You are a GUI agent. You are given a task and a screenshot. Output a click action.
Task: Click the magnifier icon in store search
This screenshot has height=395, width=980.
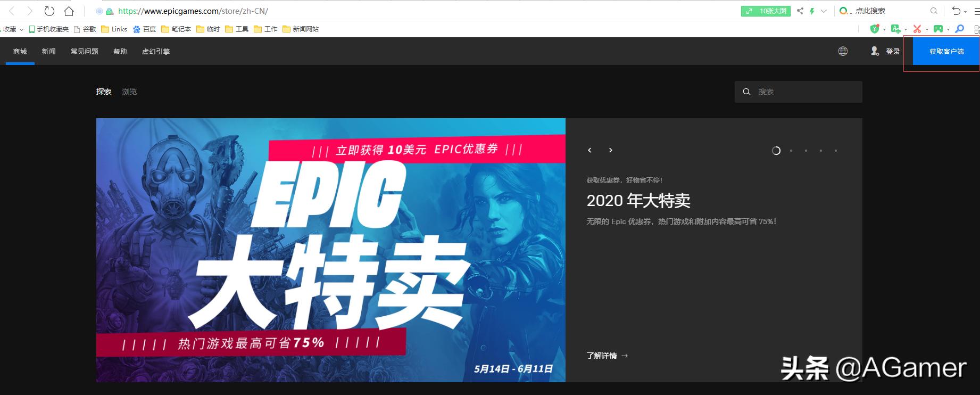746,92
